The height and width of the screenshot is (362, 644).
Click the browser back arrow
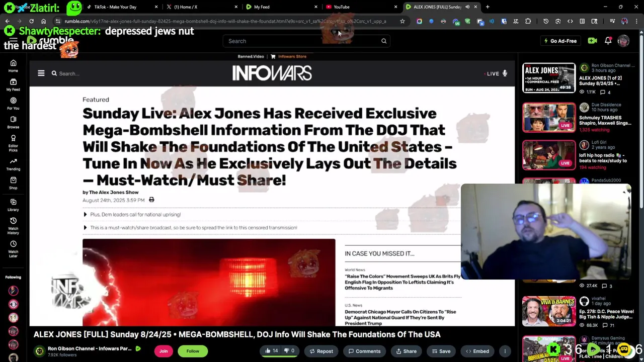point(7,21)
